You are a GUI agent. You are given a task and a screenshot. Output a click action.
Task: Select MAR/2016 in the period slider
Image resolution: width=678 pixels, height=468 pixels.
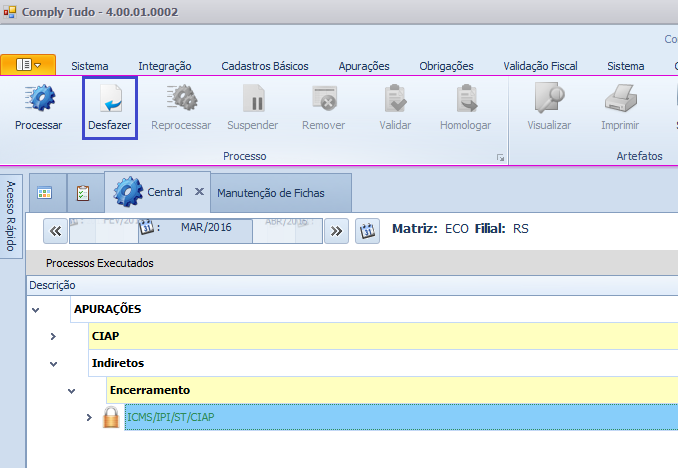point(205,228)
